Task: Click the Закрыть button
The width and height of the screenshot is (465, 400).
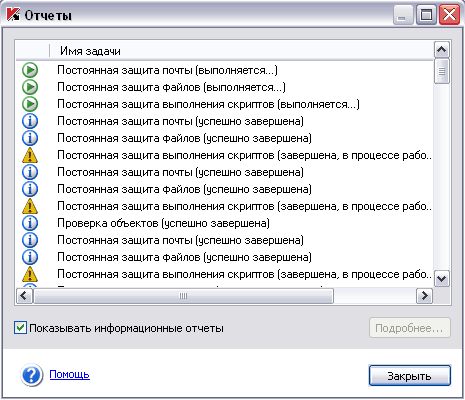Action: (x=410, y=376)
